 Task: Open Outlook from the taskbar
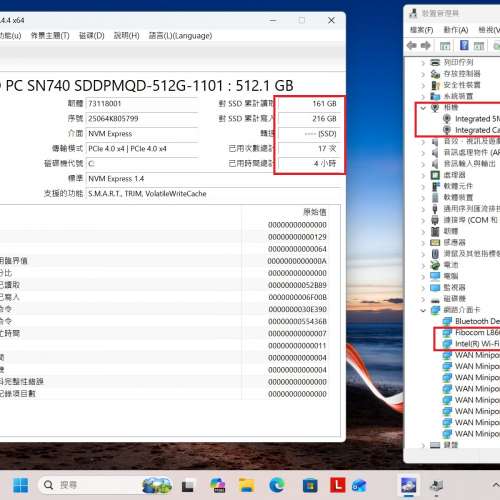click(x=359, y=485)
